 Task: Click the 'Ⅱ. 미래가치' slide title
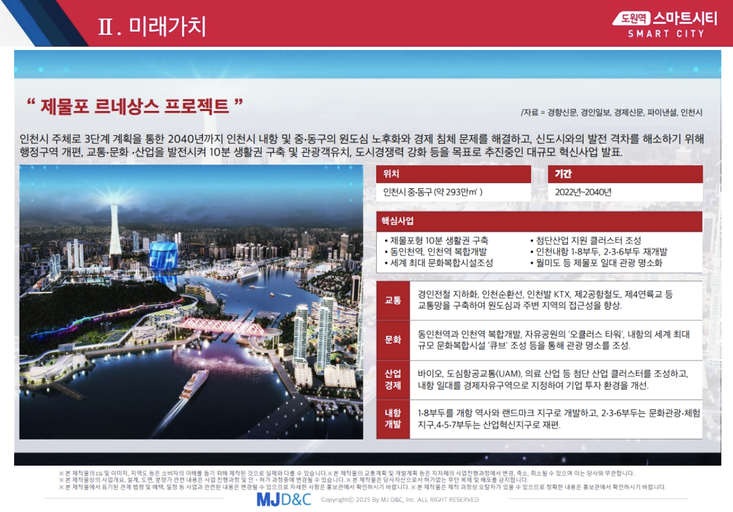[x=152, y=26]
